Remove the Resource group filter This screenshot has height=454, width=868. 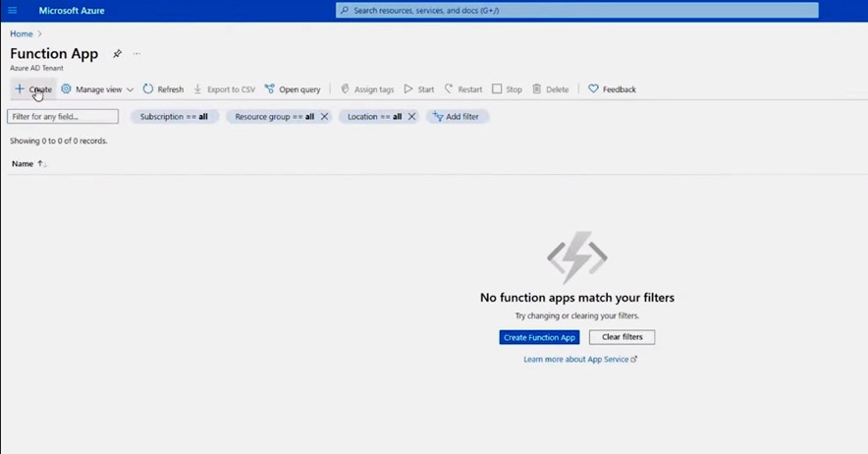click(324, 116)
